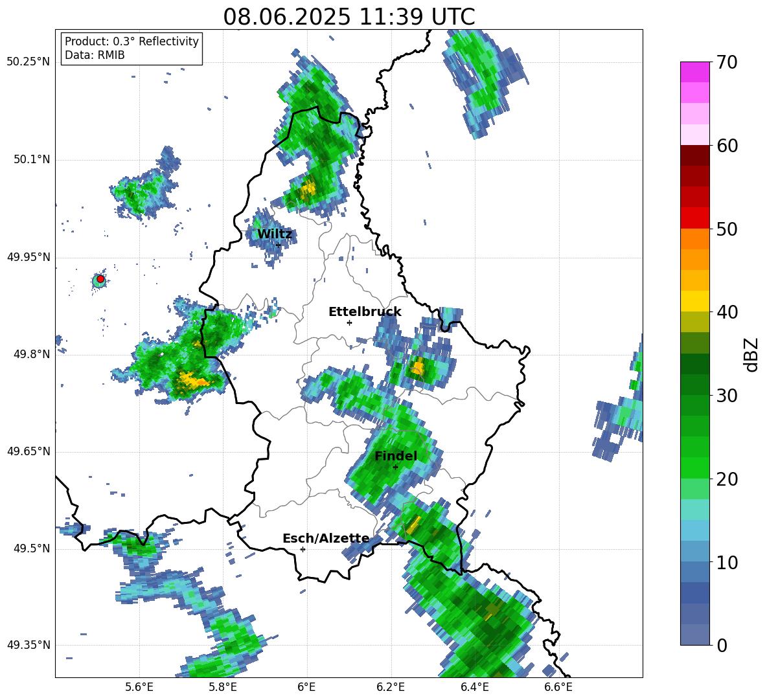Click the cross marker below Esch/Alzette
The height and width of the screenshot is (700, 767).
(303, 549)
